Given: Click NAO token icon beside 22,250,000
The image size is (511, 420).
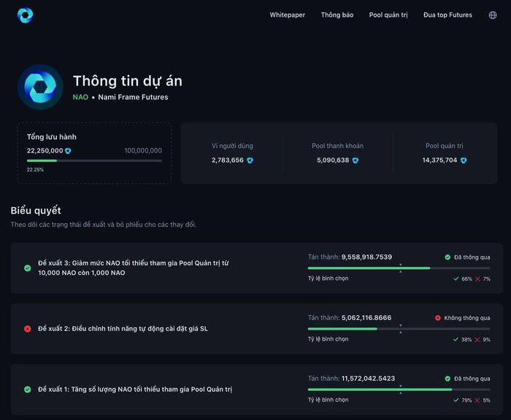Looking at the screenshot, I should (x=68, y=151).
